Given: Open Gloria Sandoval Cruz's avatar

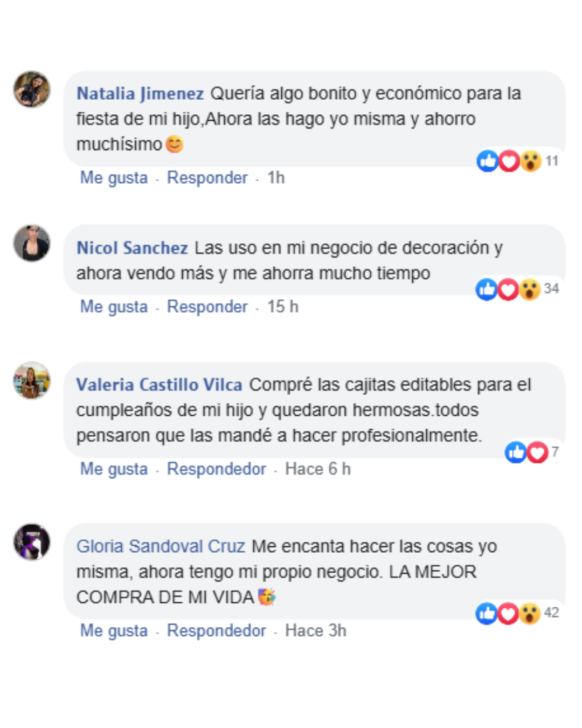Looking at the screenshot, I should (32, 541).
